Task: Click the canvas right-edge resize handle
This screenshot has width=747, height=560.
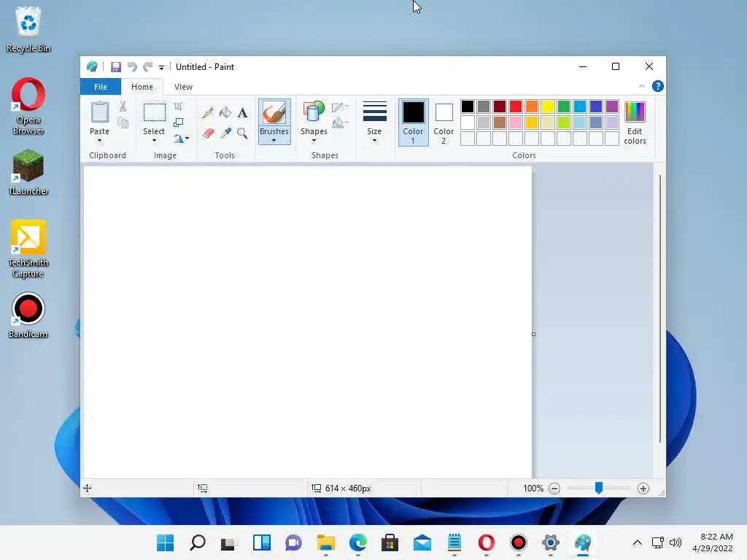Action: [533, 334]
